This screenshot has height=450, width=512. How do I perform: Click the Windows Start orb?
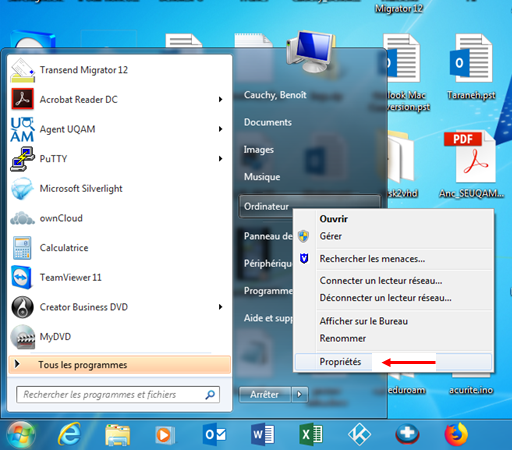[21, 435]
